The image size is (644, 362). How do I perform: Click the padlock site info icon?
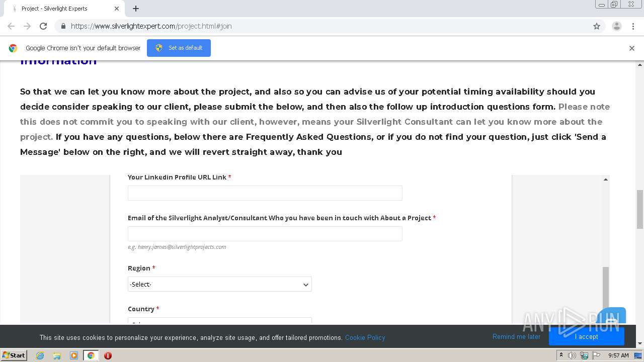63,26
